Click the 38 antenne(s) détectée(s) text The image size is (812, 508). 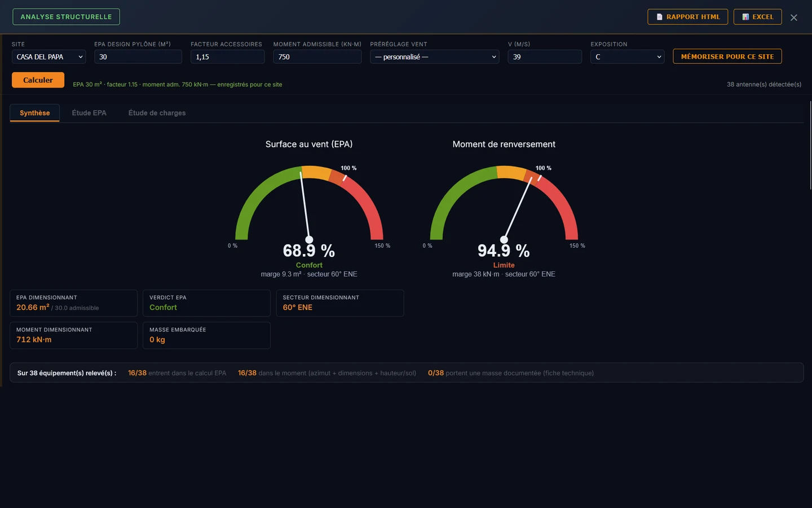[764, 85]
